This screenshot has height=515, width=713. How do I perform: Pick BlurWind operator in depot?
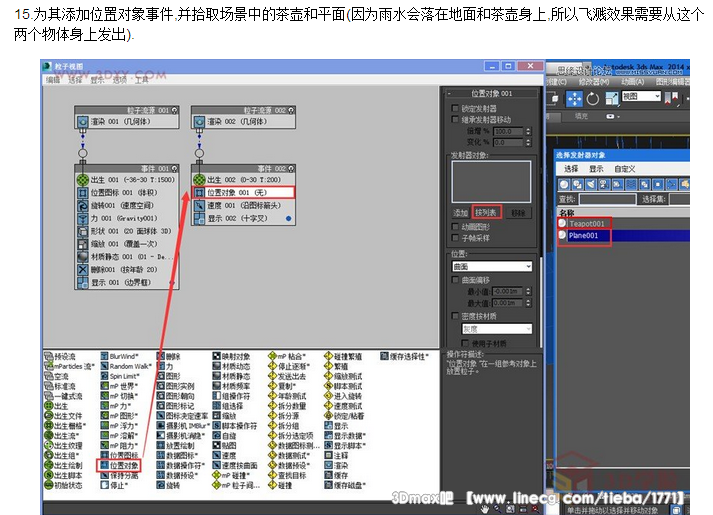click(x=120, y=356)
